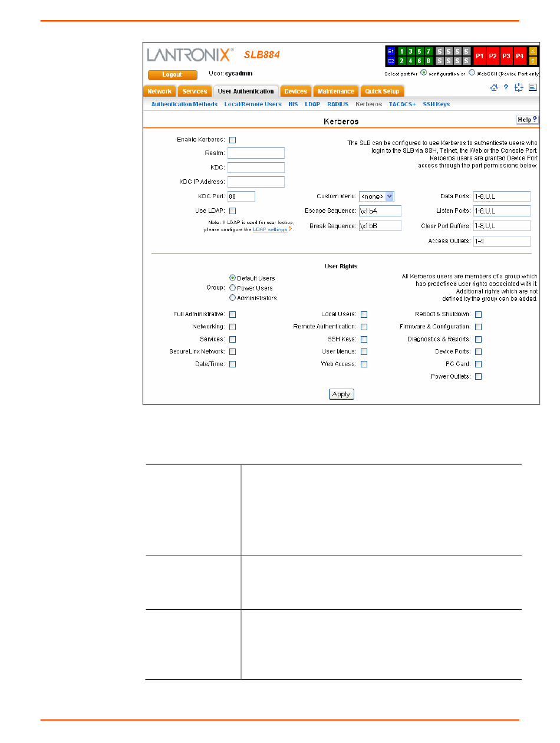Click the Logout button
Viewport: 560px width, 743px height.
[x=172, y=75]
